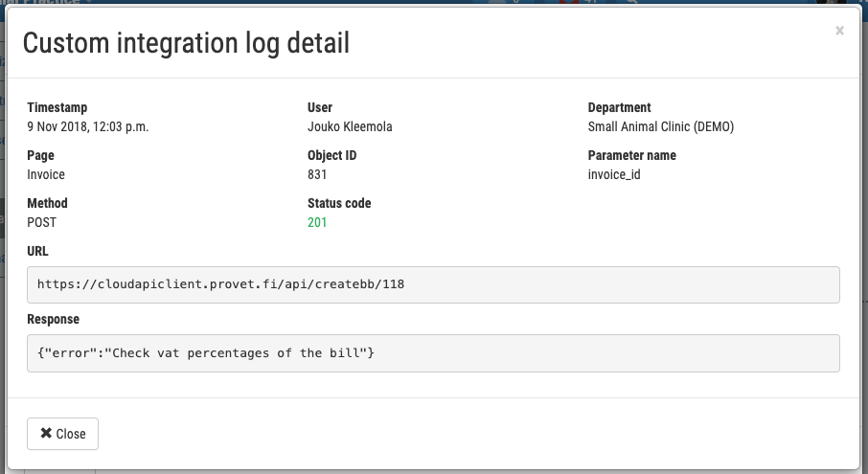Click the 'User' label
868x474 pixels.
click(320, 107)
